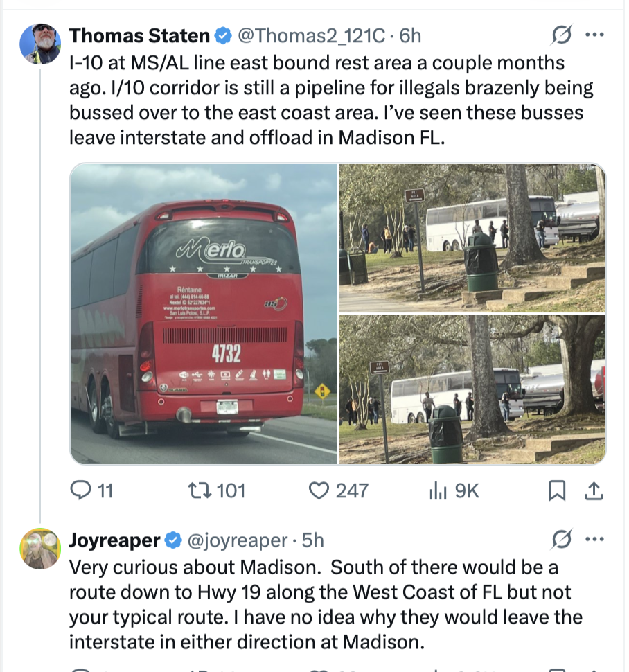Viewport: 629px width, 672px height.
Task: Click the Grok icon on Thomas Staten's tweet
Action: (561, 35)
